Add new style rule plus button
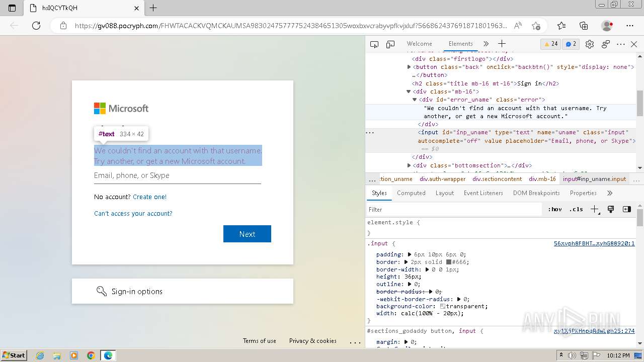The width and height of the screenshot is (644, 362). coord(595,209)
